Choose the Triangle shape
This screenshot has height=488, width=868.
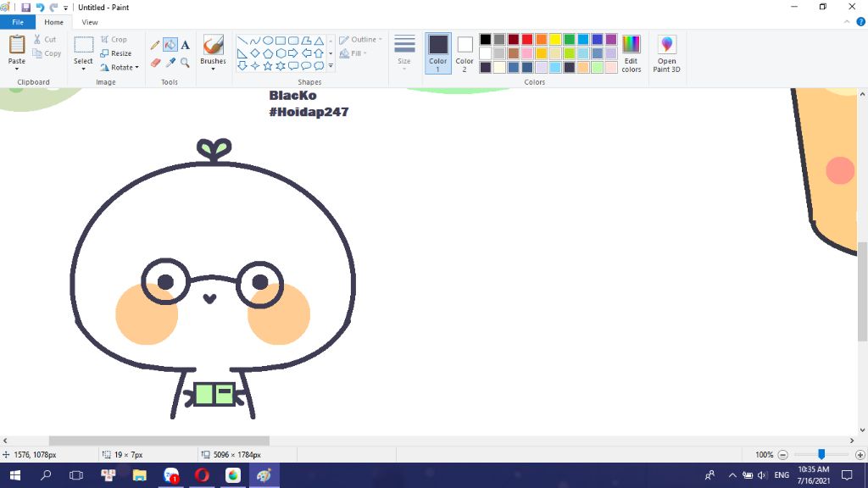pos(319,41)
